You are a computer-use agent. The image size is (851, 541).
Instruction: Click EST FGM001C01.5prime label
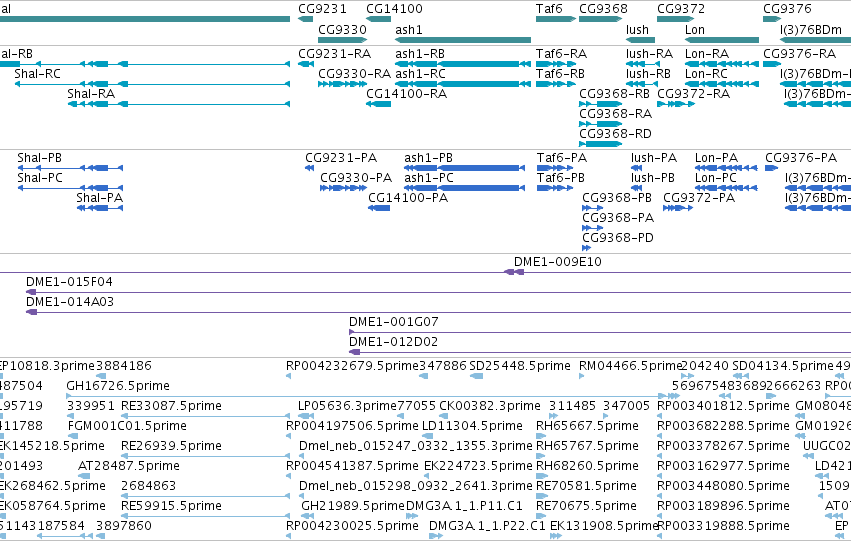coord(127,427)
